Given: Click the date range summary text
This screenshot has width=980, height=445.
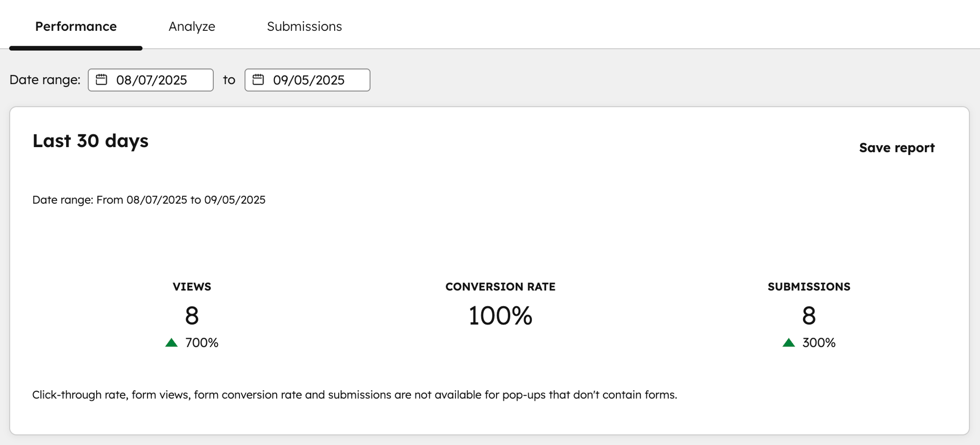Looking at the screenshot, I should pos(148,199).
